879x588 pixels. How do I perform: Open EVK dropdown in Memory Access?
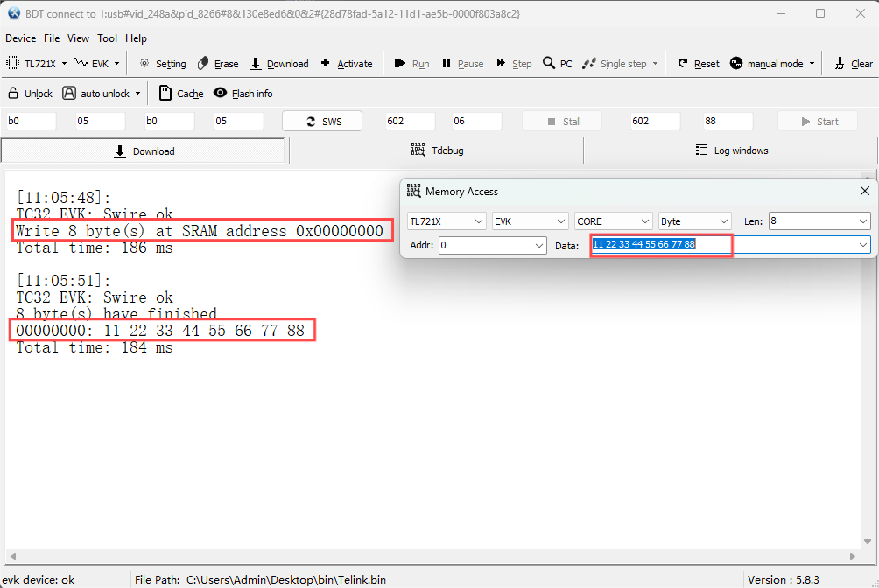(531, 221)
